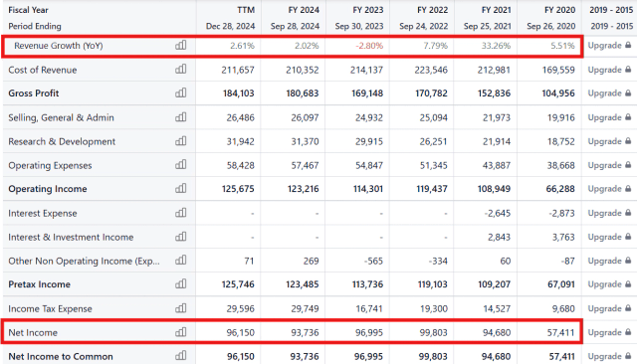Click Upgrade link in Revenue Growth row
637x364 pixels.
coord(609,46)
